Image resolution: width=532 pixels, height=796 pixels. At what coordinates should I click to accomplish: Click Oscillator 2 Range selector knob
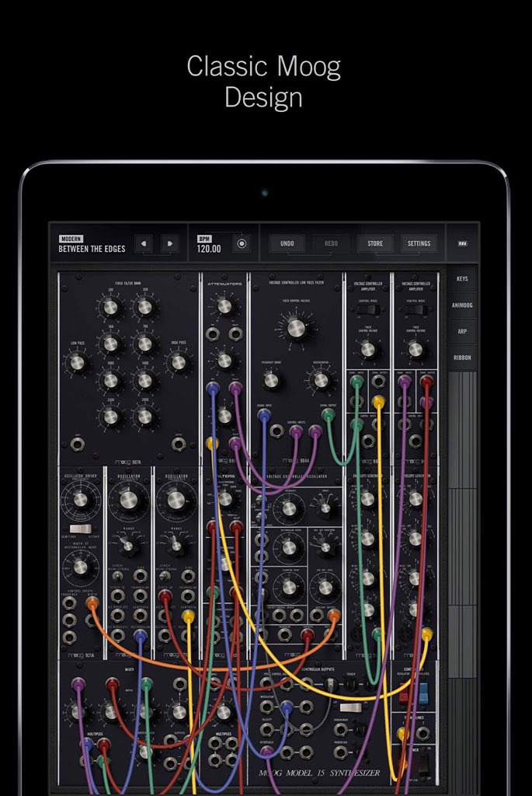tap(176, 546)
